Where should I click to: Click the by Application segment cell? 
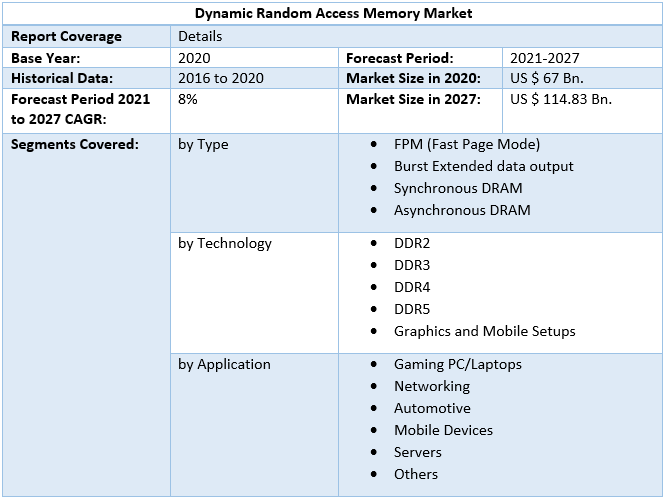pyautogui.click(x=224, y=364)
